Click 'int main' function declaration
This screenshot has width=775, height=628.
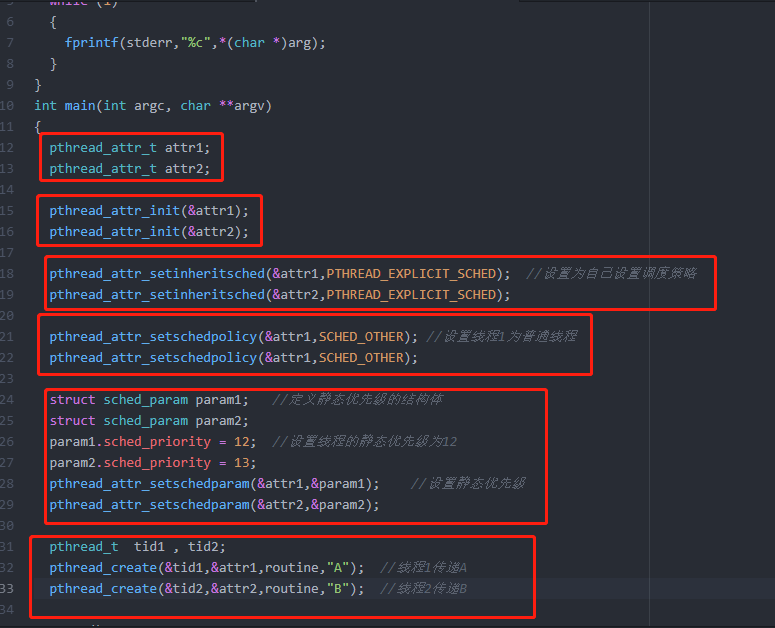pyautogui.click(x=65, y=106)
